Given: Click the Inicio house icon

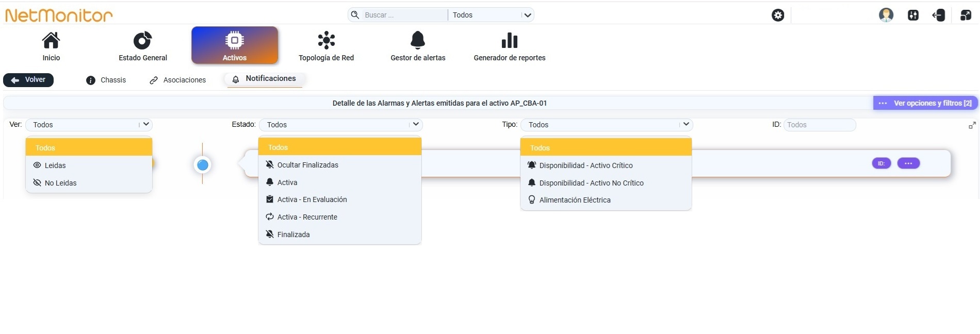Looking at the screenshot, I should (51, 40).
